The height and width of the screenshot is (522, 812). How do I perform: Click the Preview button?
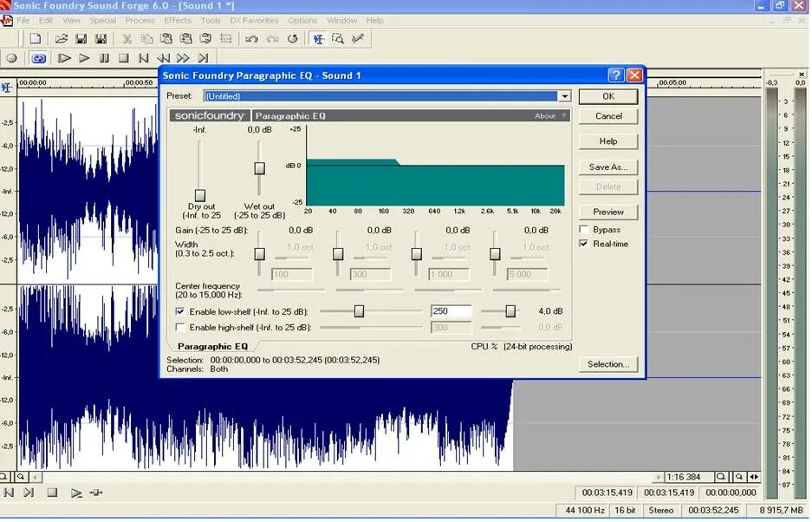pos(608,212)
